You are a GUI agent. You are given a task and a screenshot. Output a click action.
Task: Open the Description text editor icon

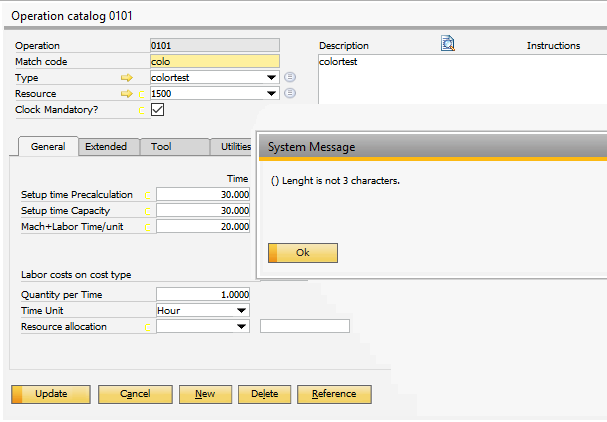pos(448,44)
